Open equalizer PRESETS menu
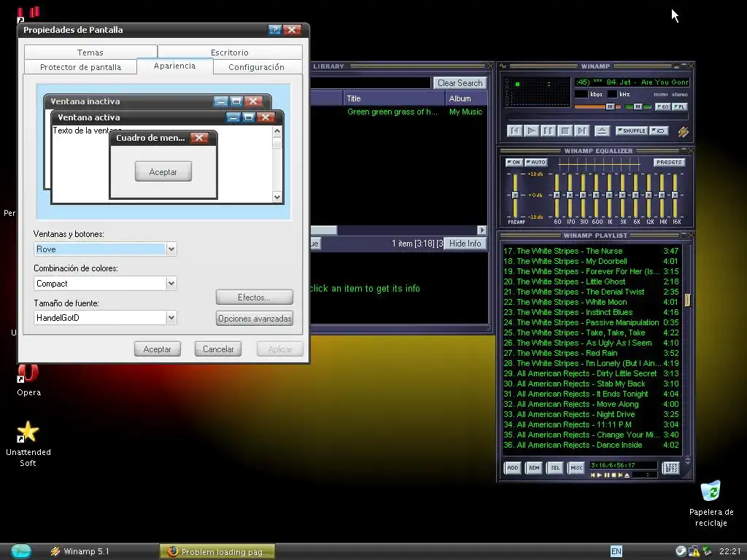Viewport: 747px width, 560px height. click(669, 163)
